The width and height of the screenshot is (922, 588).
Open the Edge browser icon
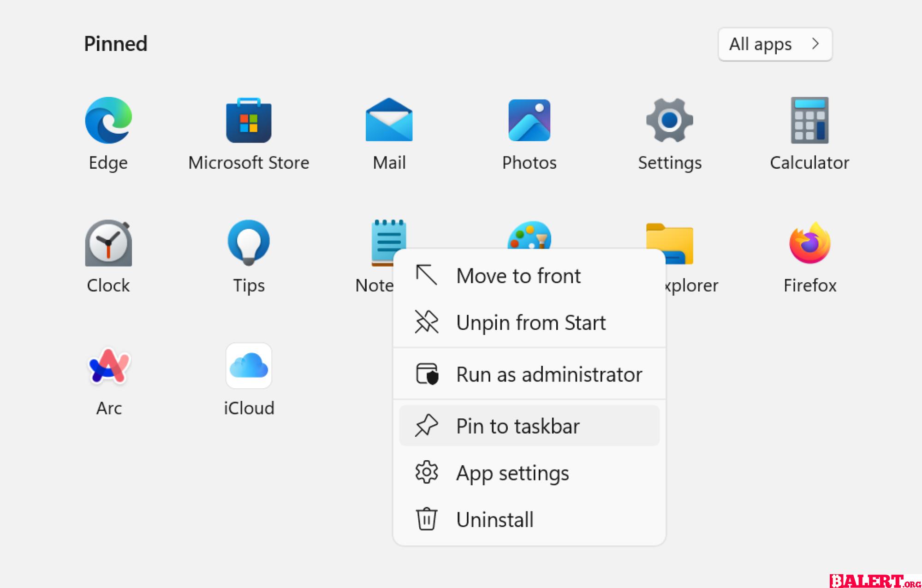tap(108, 120)
